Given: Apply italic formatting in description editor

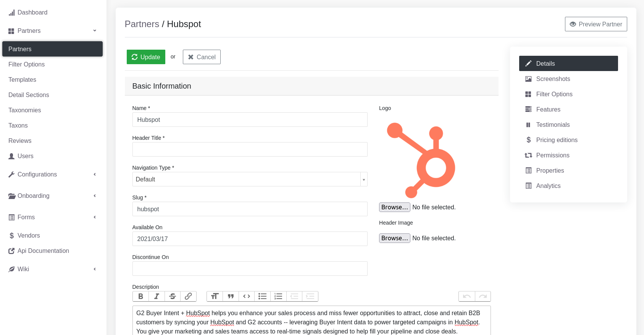Looking at the screenshot, I should [x=157, y=296].
